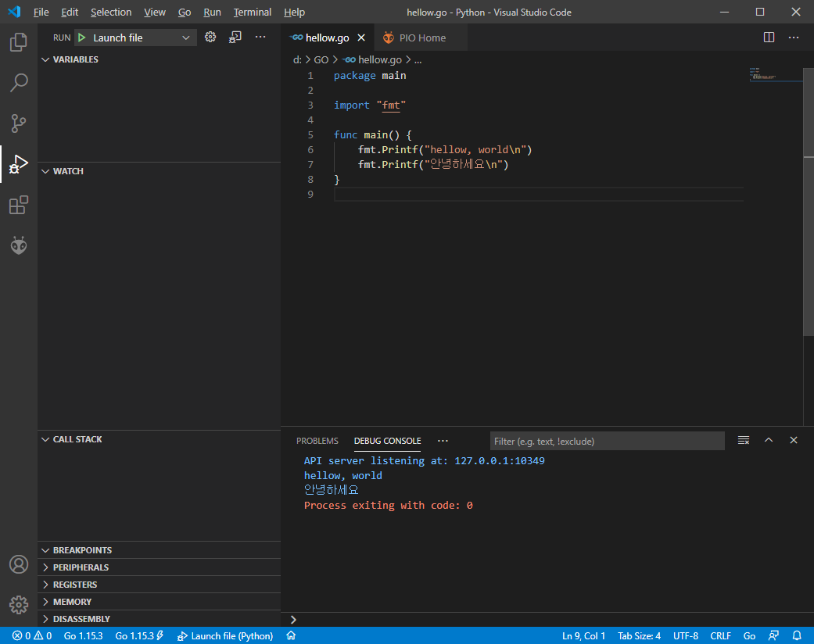Switch to the hellow.go editor tab
This screenshot has height=644, width=814.
click(x=327, y=38)
